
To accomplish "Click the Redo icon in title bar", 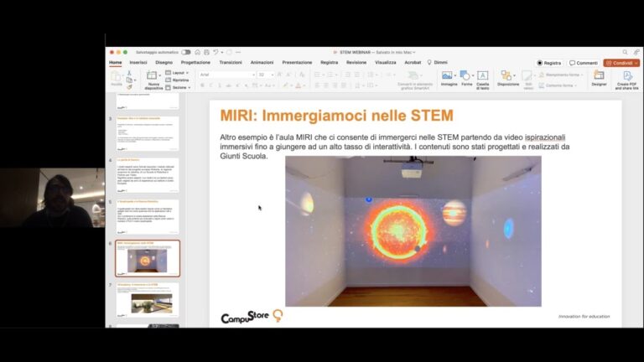I will click(229, 52).
